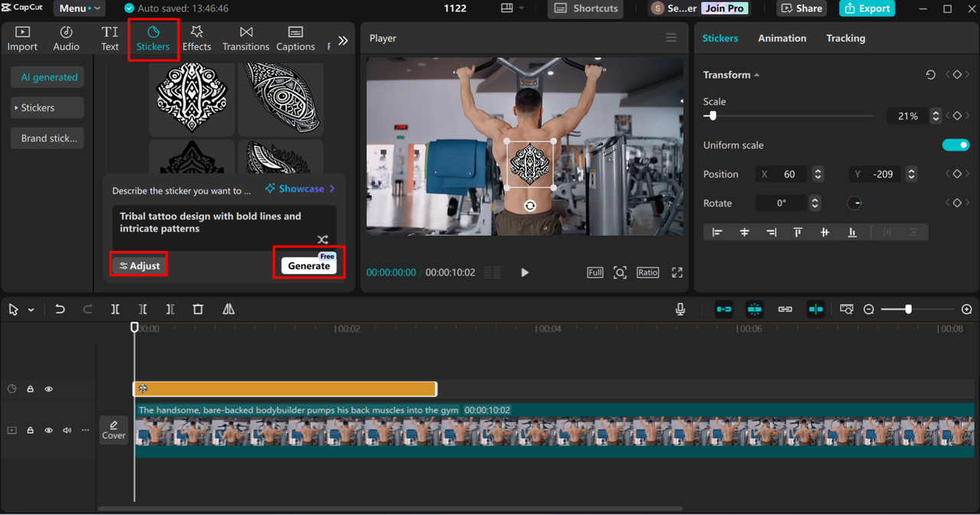The height and width of the screenshot is (515, 980).
Task: Toggle the preview axis
Action: (815, 309)
